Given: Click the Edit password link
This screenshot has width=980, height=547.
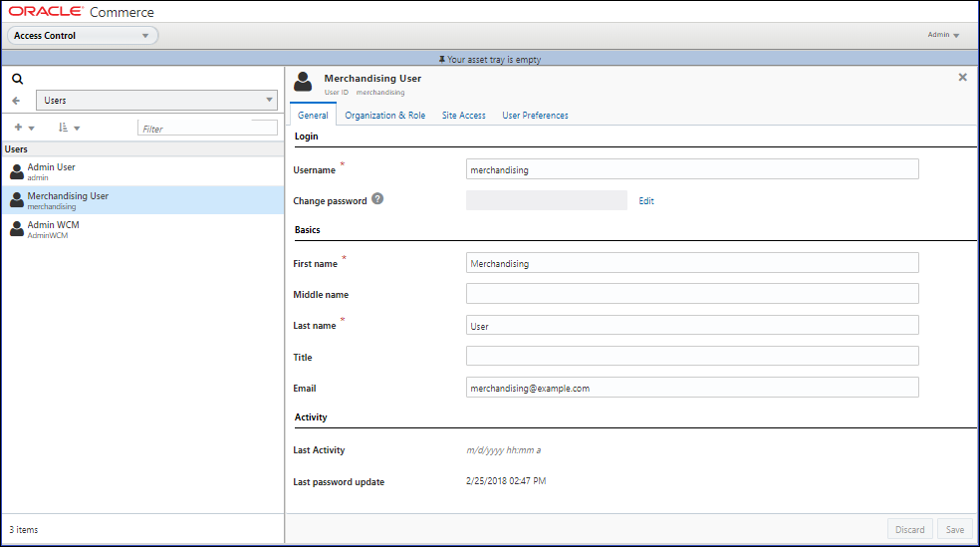Looking at the screenshot, I should click(646, 200).
